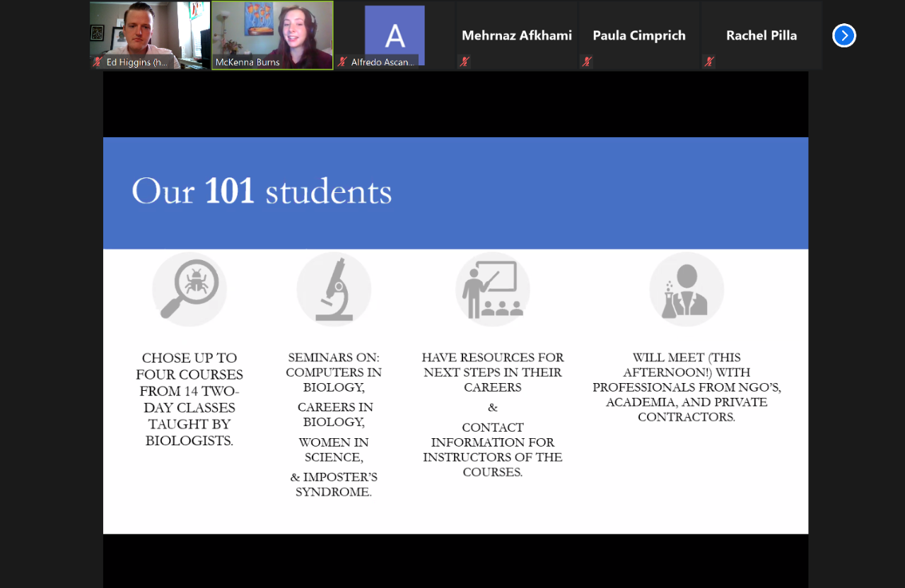
Task: Select Mehrnaz Afkhami participant tile
Action: point(517,35)
